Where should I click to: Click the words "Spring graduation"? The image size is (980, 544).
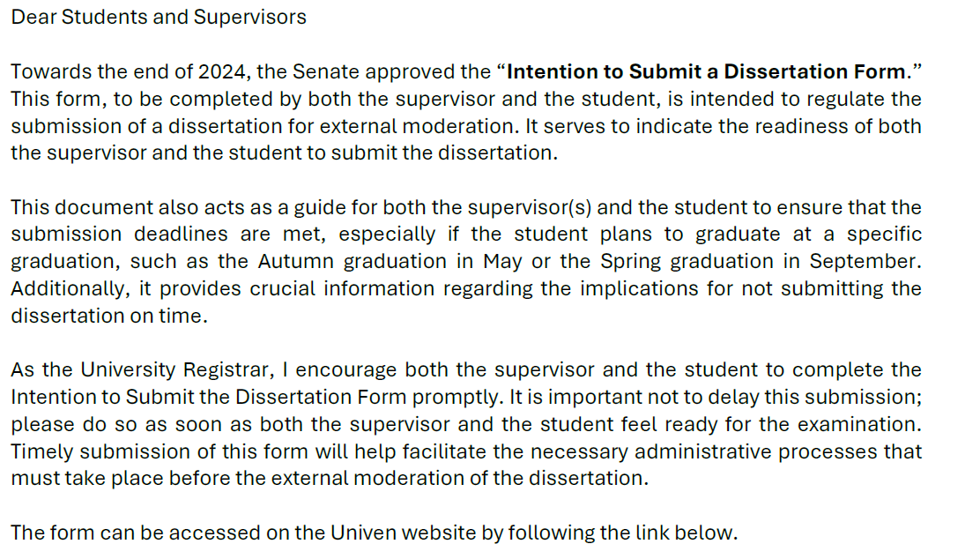(x=687, y=261)
